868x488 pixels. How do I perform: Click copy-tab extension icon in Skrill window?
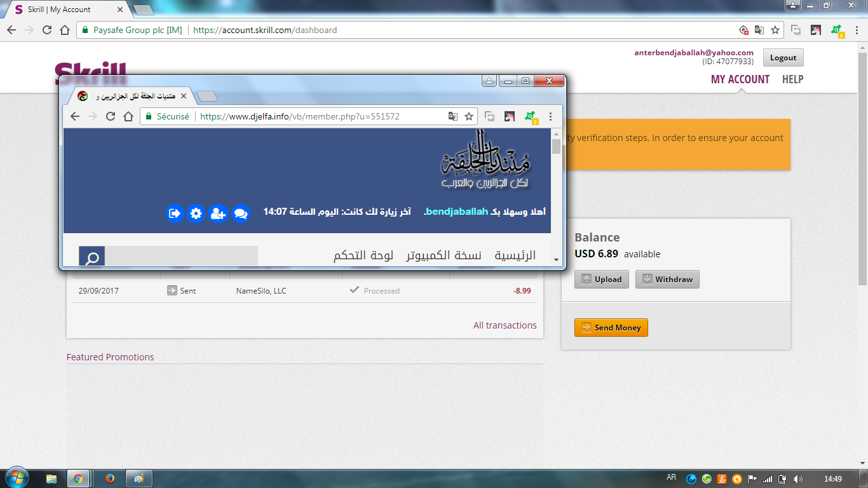click(796, 30)
